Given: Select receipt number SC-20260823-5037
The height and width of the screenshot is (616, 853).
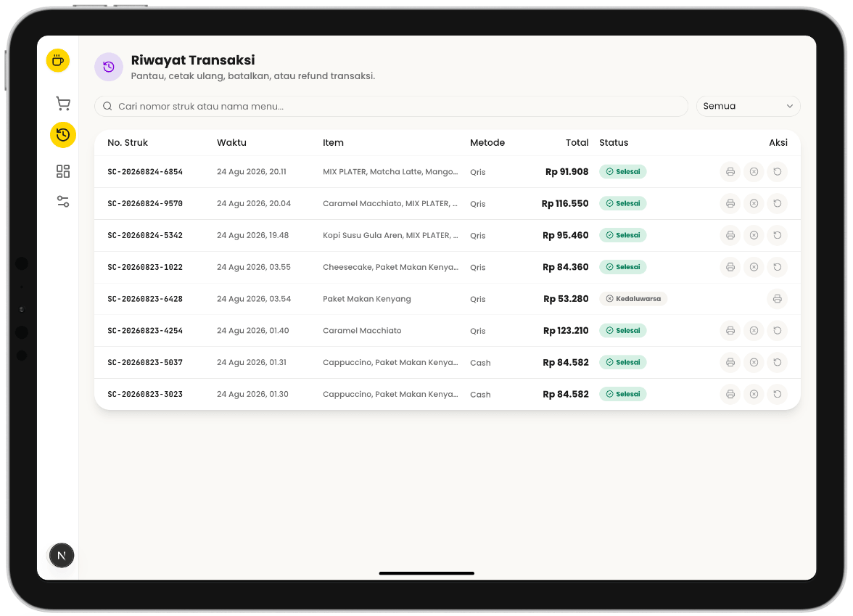Looking at the screenshot, I should [x=145, y=363].
